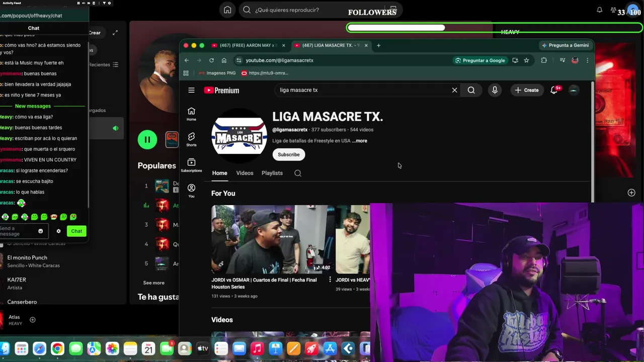Open chat settings gear
Screen dimensions: 644x362
point(58,231)
